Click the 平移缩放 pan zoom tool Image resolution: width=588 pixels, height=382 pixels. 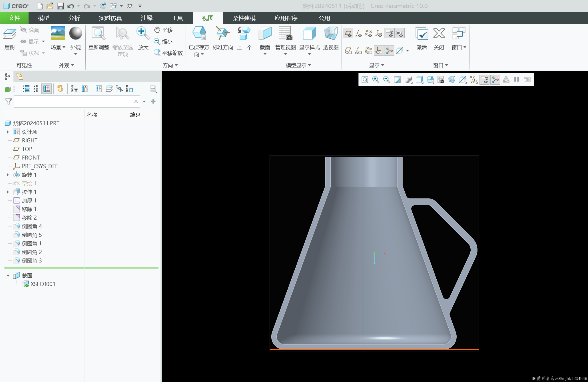click(168, 53)
